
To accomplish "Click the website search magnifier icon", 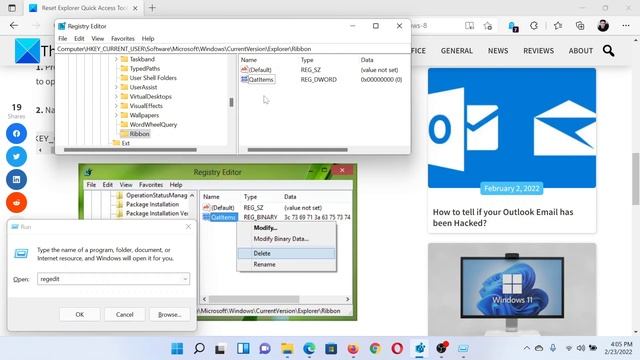I will 609,51.
